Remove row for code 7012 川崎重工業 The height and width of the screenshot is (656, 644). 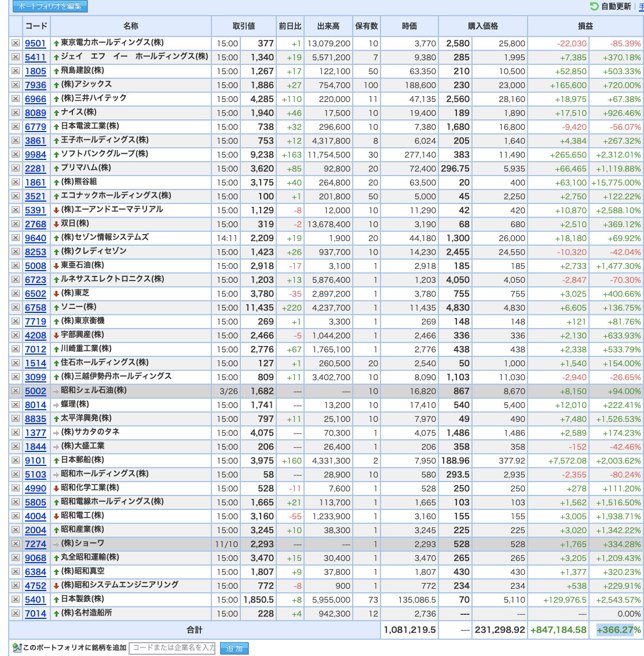[16, 349]
